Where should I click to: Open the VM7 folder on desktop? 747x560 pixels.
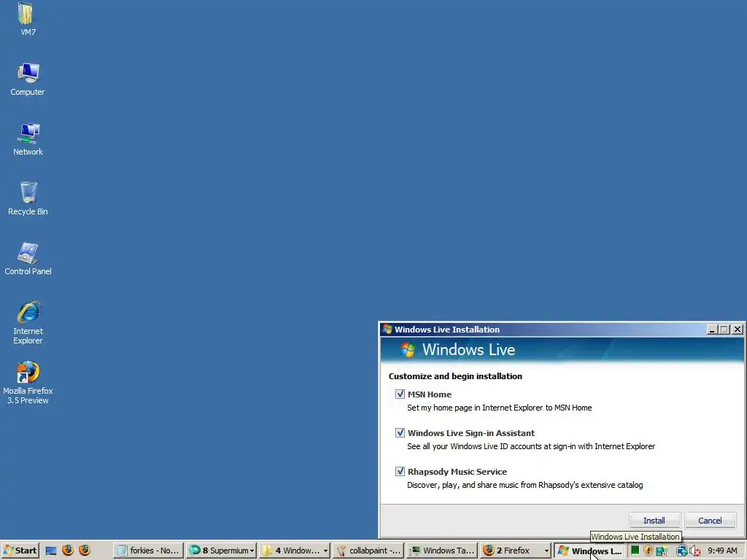[x=27, y=19]
